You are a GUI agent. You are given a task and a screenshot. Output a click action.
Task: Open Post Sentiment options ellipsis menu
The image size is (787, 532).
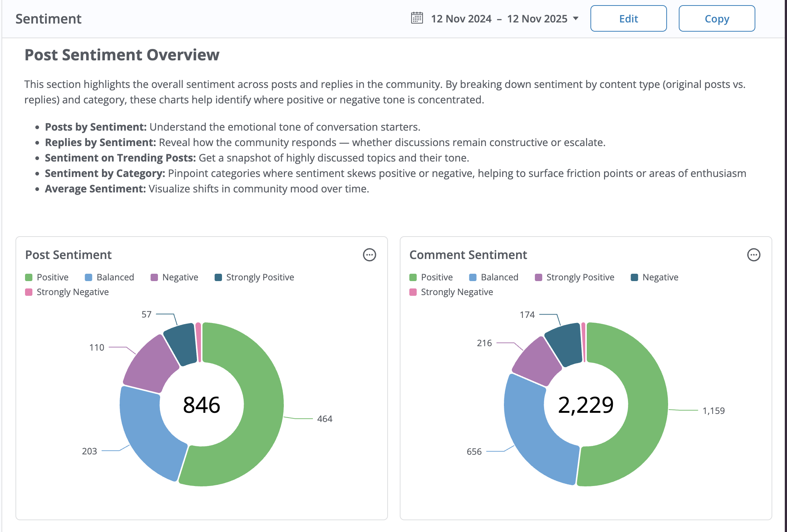[x=369, y=255]
